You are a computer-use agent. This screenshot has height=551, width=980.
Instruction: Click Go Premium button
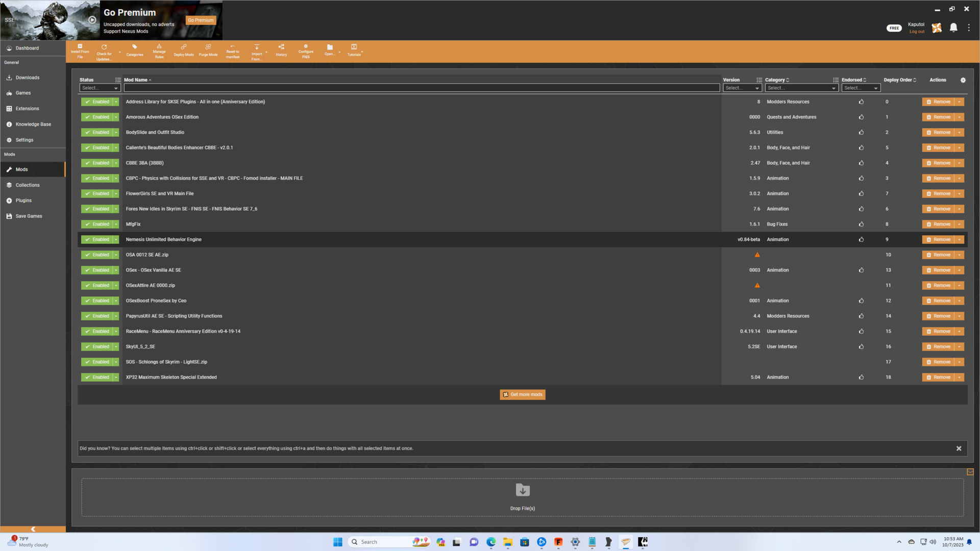[x=201, y=20]
